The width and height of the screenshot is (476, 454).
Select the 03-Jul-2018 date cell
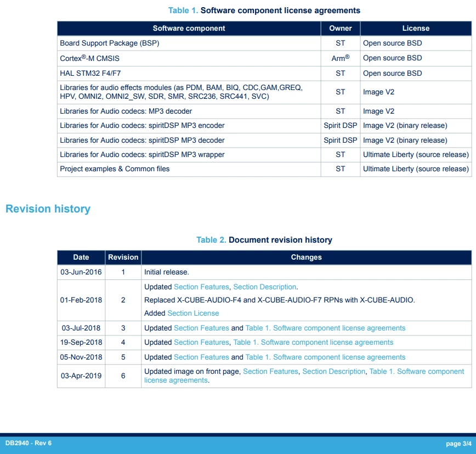[x=81, y=328]
